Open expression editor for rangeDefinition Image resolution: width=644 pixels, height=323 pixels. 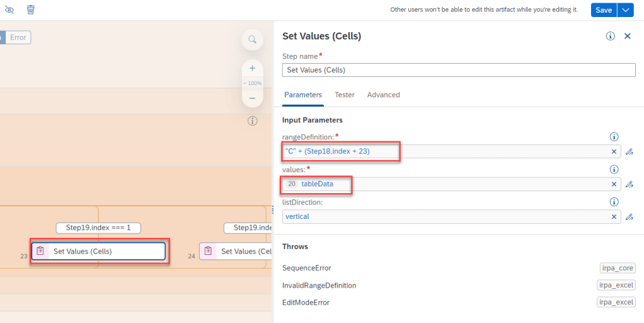point(629,152)
